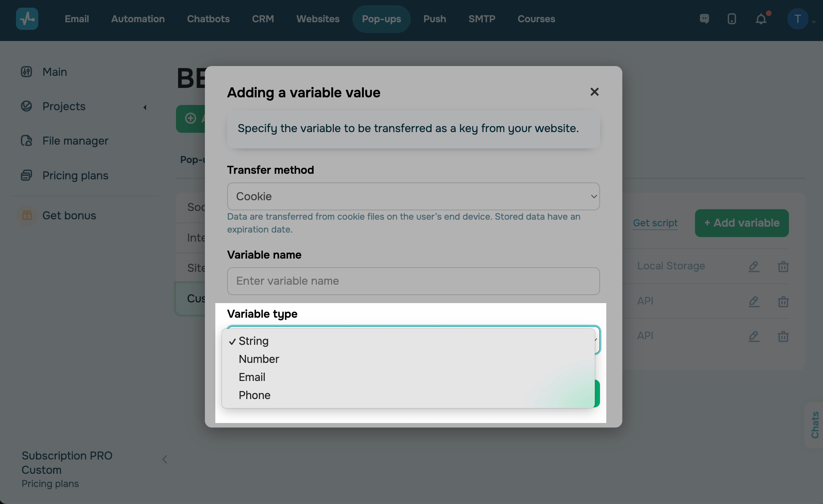Screen dimensions: 823x504
Task: Switch to the CRM tab
Action: point(263,19)
